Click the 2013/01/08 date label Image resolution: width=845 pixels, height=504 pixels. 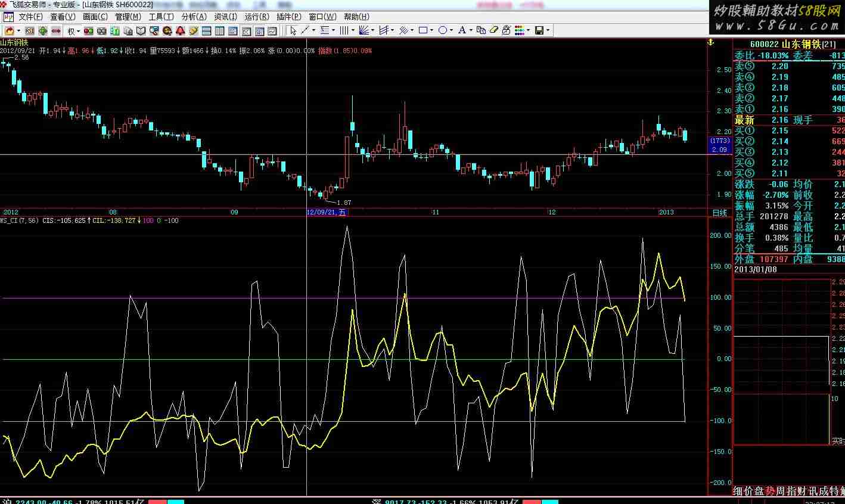click(756, 269)
